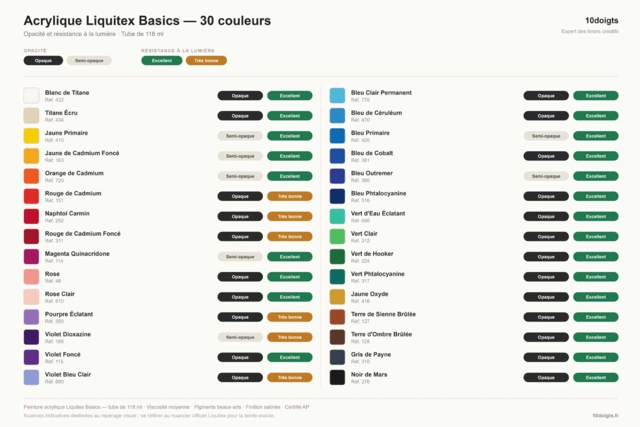This screenshot has height=427, width=640.
Task: Pick the Jaune Primaire yellow swatch
Action: (31, 136)
